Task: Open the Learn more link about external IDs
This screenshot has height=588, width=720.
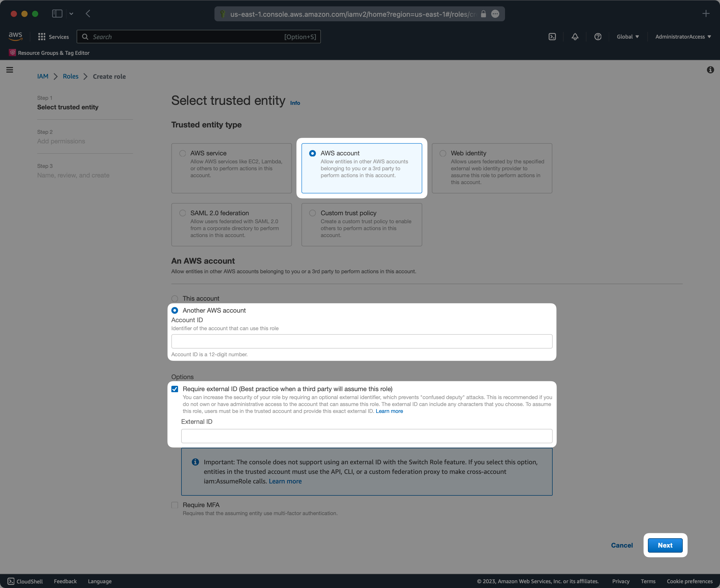Action: [x=389, y=411]
